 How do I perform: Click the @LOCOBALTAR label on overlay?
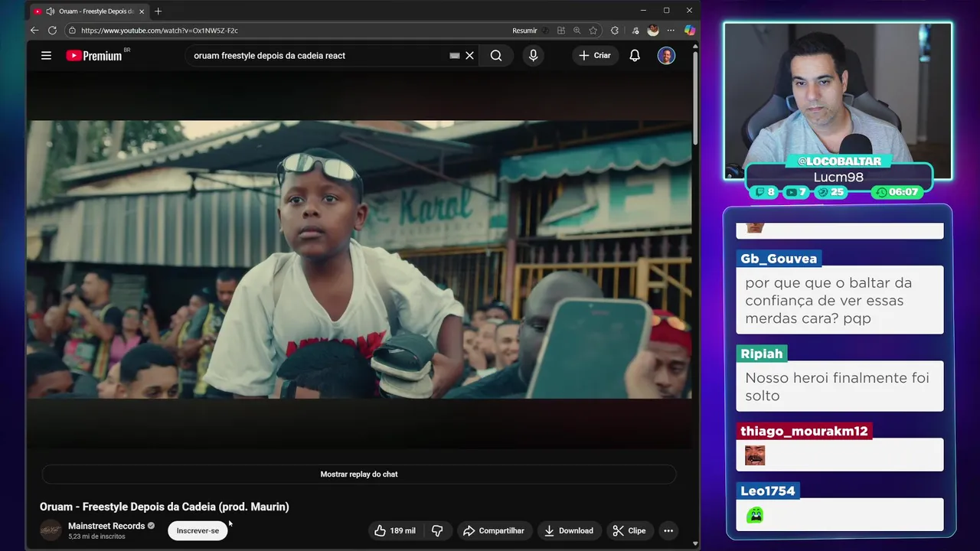point(839,161)
